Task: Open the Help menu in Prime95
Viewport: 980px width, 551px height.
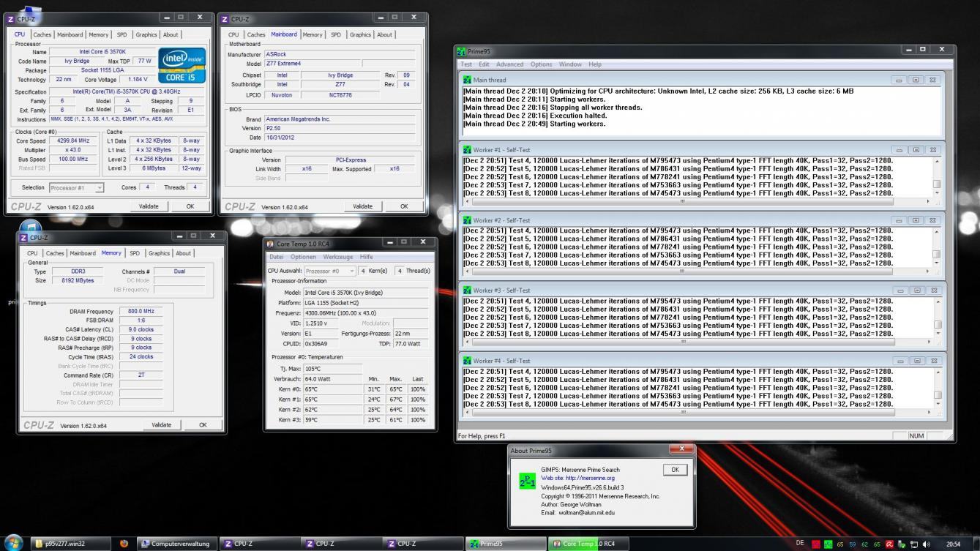Action: pyautogui.click(x=595, y=64)
